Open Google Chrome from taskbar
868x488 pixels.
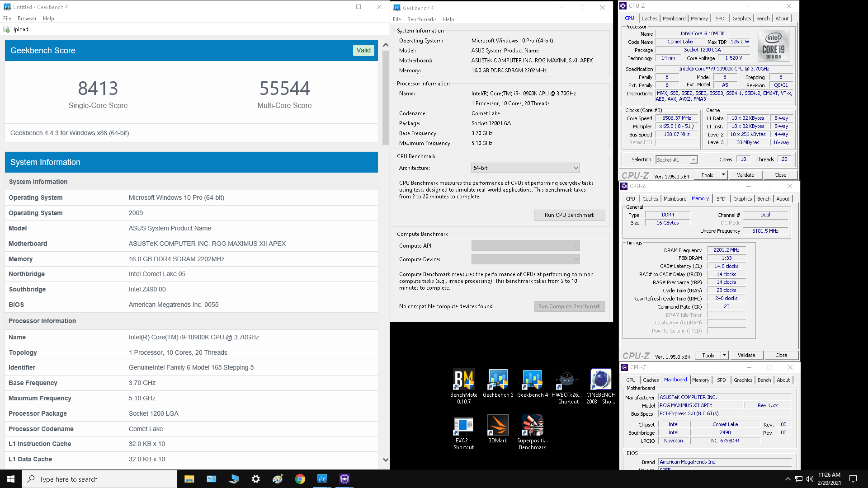[x=300, y=479]
